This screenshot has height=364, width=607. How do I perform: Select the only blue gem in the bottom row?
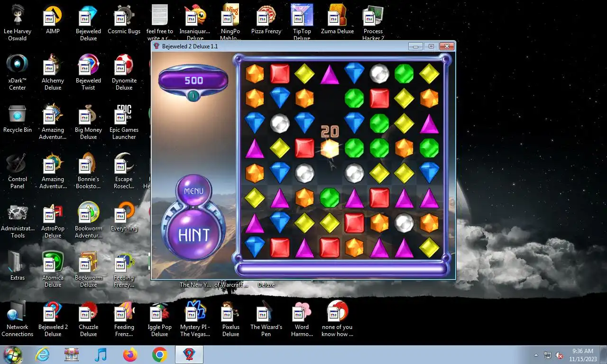[255, 247]
